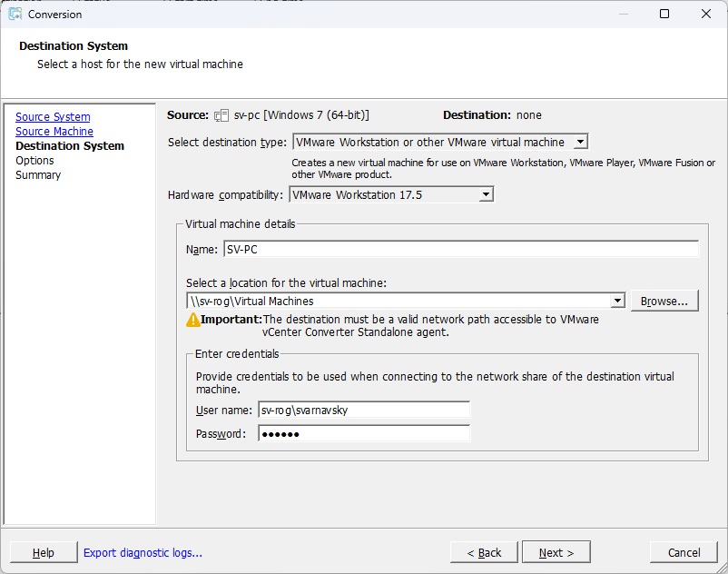Click the 'Select a host for the new virtual machine' subtitle

140,64
